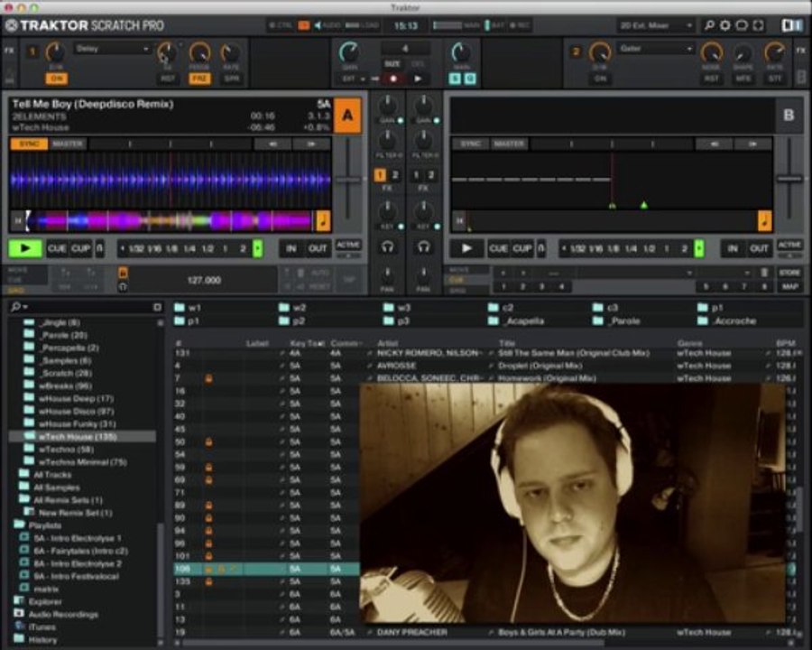
Task: Click the deck B letter badge
Action: click(789, 115)
